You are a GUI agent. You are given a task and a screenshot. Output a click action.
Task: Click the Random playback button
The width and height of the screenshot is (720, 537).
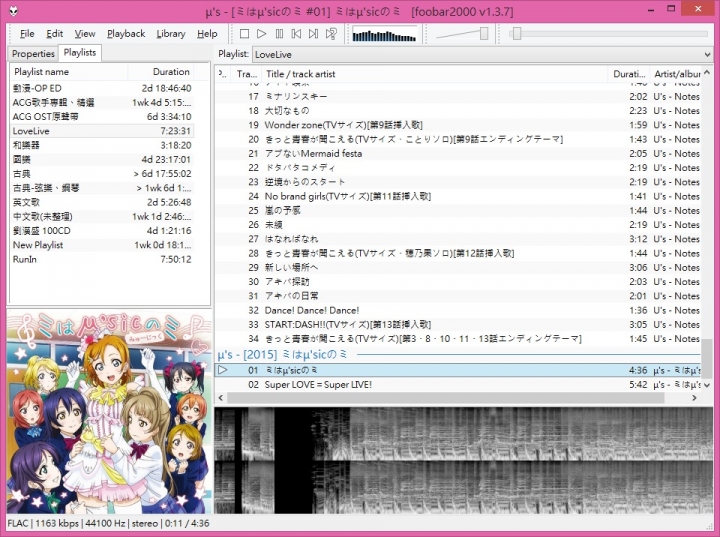click(331, 34)
